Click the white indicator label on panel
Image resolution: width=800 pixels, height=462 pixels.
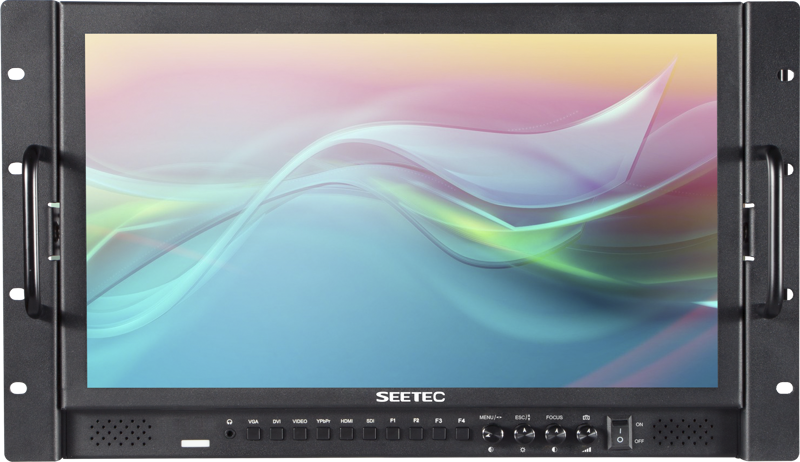coord(195,441)
